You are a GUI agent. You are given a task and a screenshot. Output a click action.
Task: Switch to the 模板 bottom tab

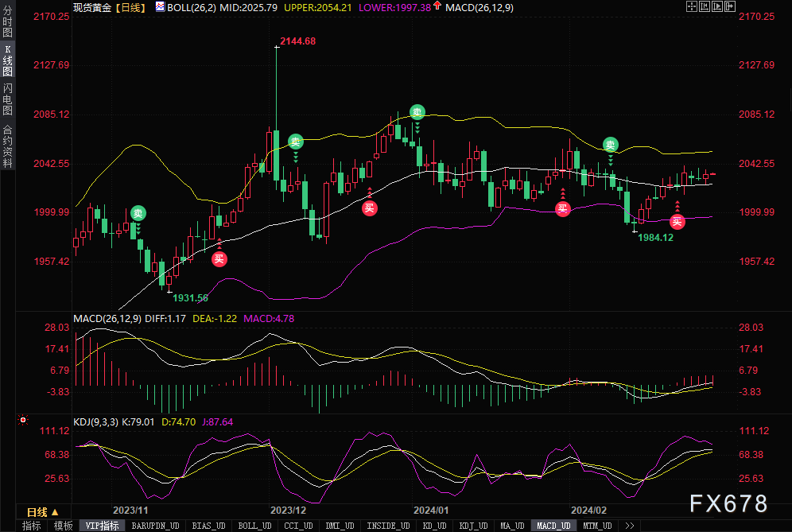(63, 526)
